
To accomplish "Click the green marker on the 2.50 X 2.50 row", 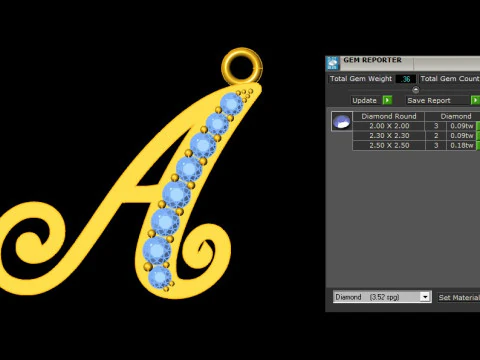I will [x=478, y=145].
